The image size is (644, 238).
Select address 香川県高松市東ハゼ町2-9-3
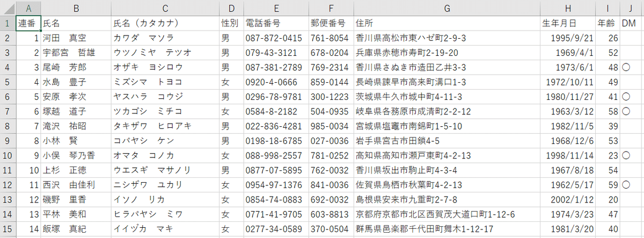click(x=447, y=38)
